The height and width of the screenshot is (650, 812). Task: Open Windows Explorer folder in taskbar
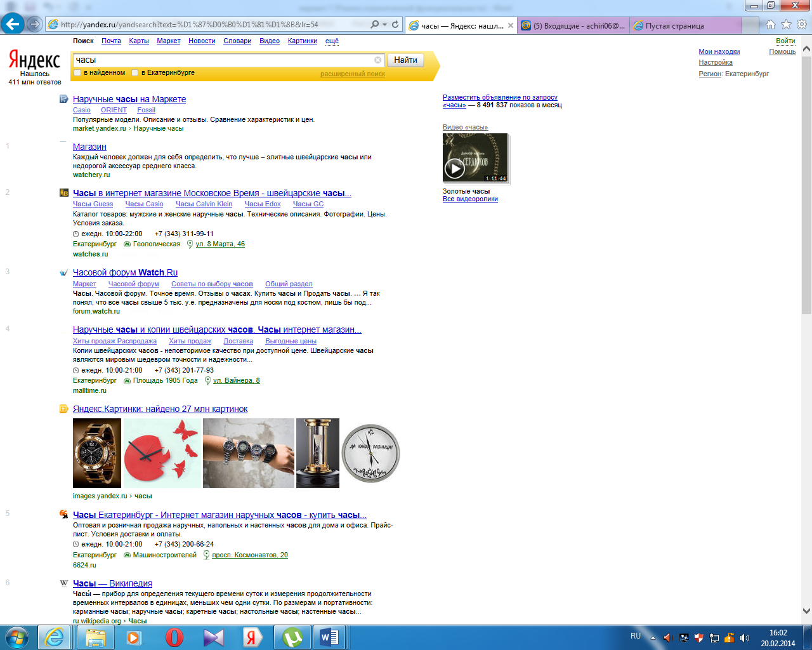95,637
